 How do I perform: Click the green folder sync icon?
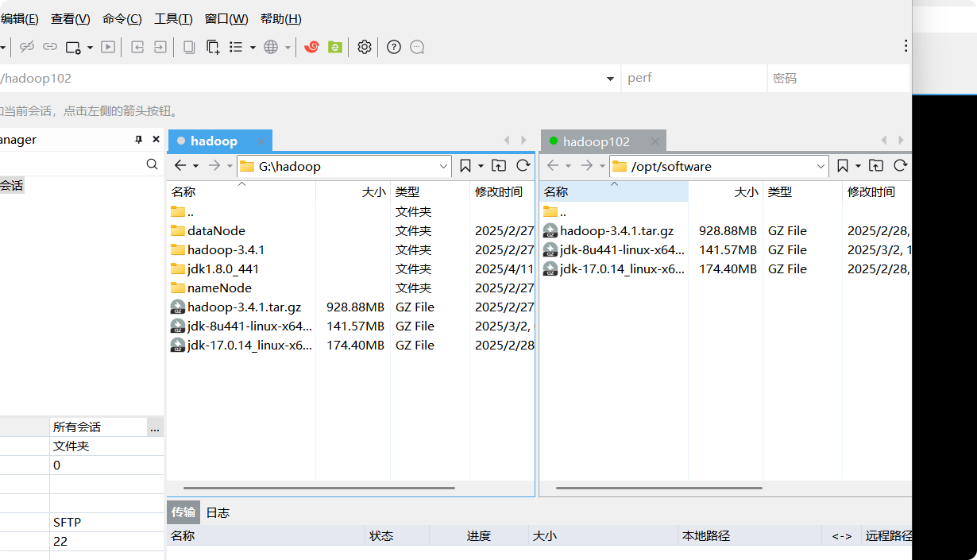point(335,47)
